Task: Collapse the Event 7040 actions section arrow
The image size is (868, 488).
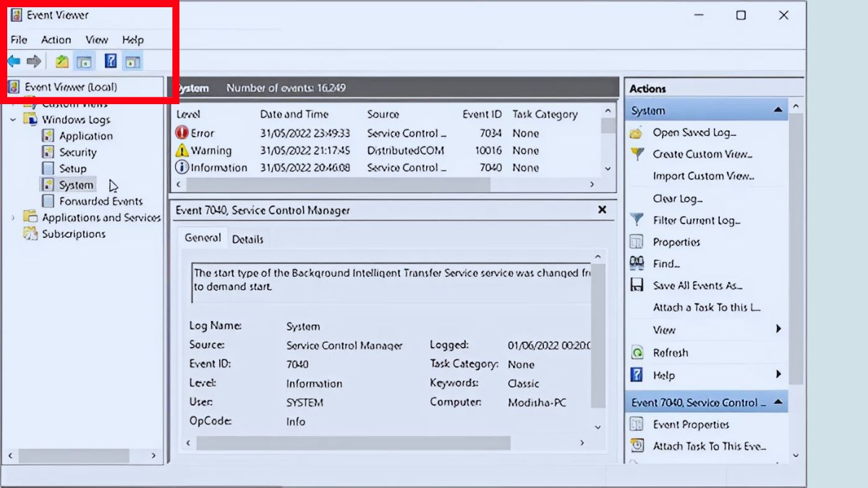Action: tap(778, 402)
